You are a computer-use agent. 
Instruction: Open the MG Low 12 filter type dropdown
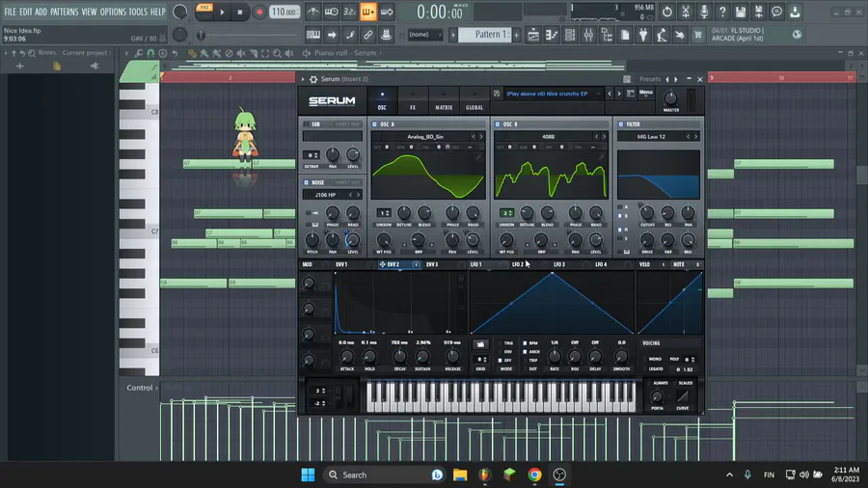651,136
